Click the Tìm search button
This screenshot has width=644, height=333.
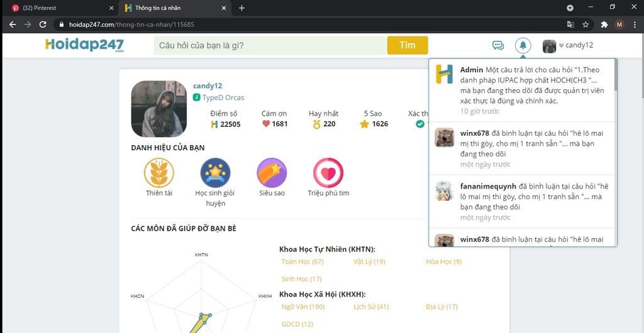click(x=408, y=45)
